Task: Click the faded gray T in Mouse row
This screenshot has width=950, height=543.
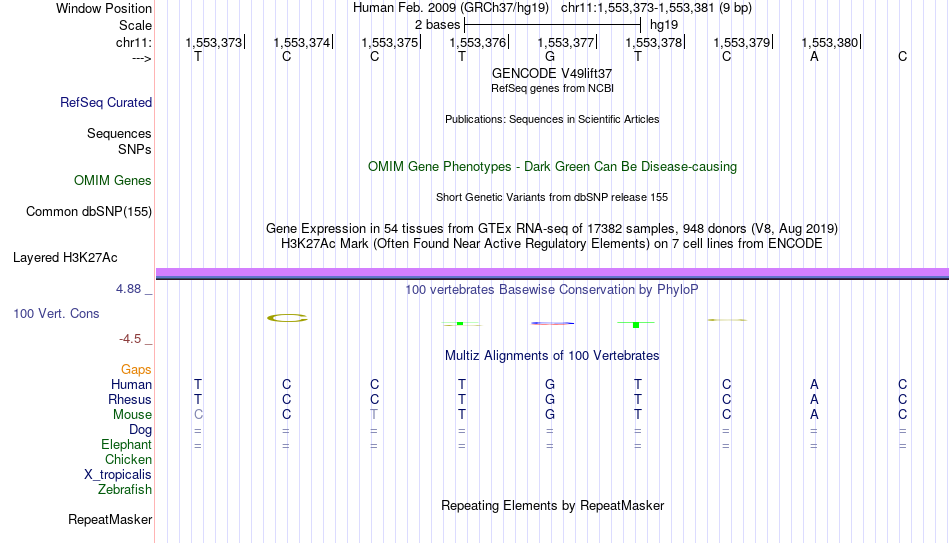Action: (x=374, y=415)
